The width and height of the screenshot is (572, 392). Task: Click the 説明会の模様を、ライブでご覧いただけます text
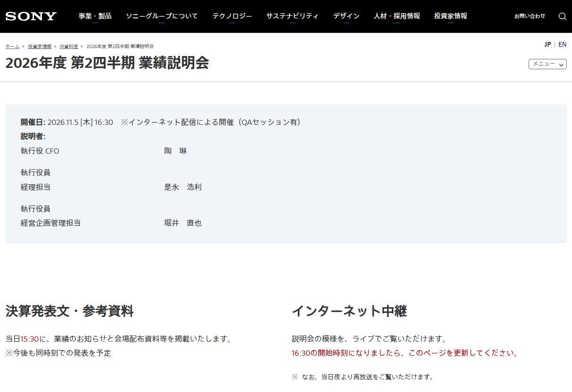click(x=369, y=339)
